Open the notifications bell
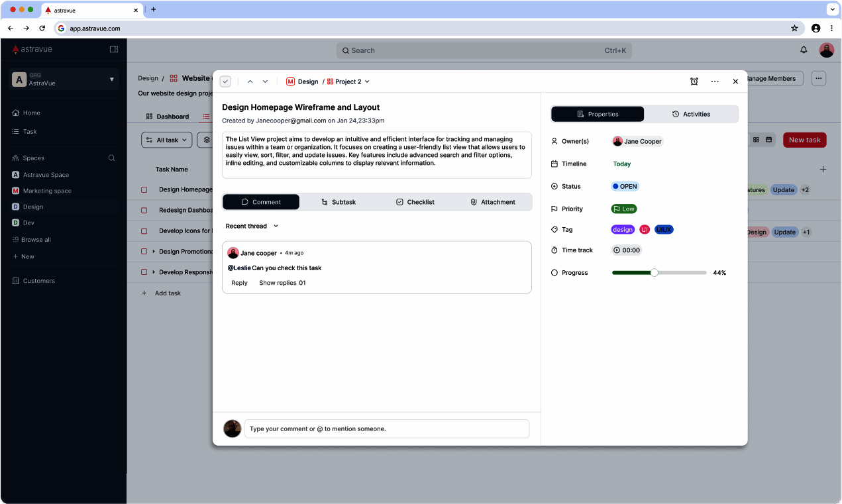The image size is (842, 504). point(804,50)
